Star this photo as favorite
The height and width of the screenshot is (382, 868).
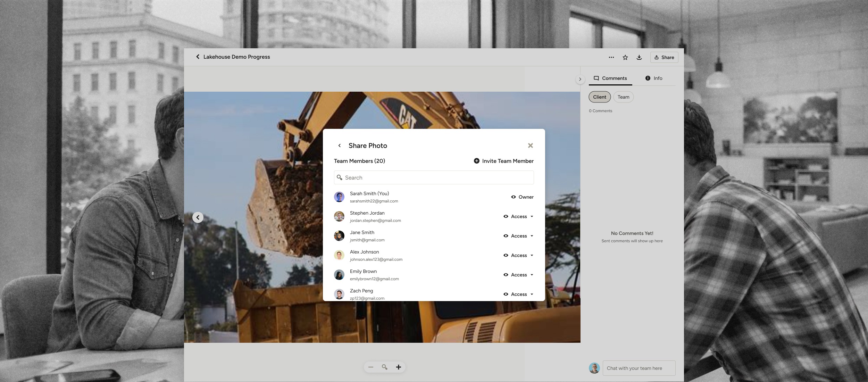[625, 57]
